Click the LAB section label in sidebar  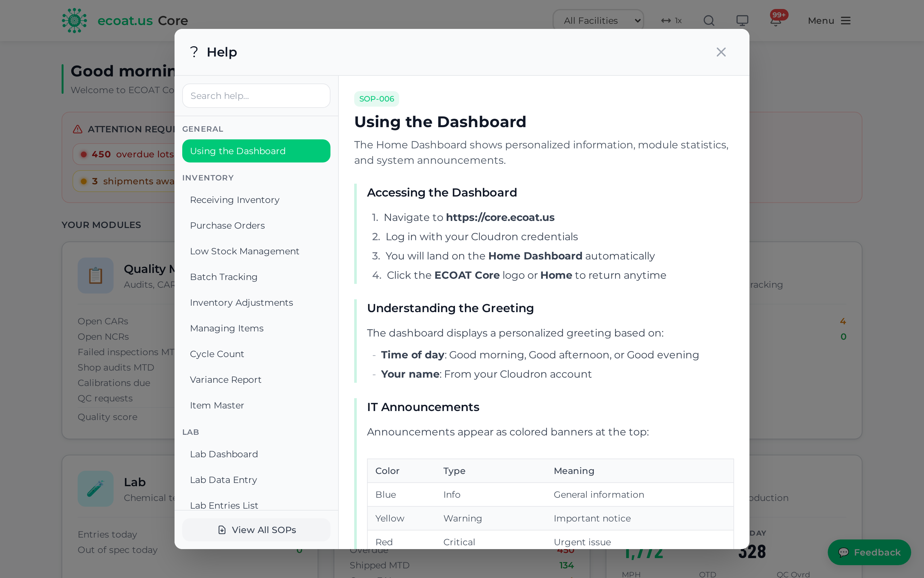coord(191,432)
